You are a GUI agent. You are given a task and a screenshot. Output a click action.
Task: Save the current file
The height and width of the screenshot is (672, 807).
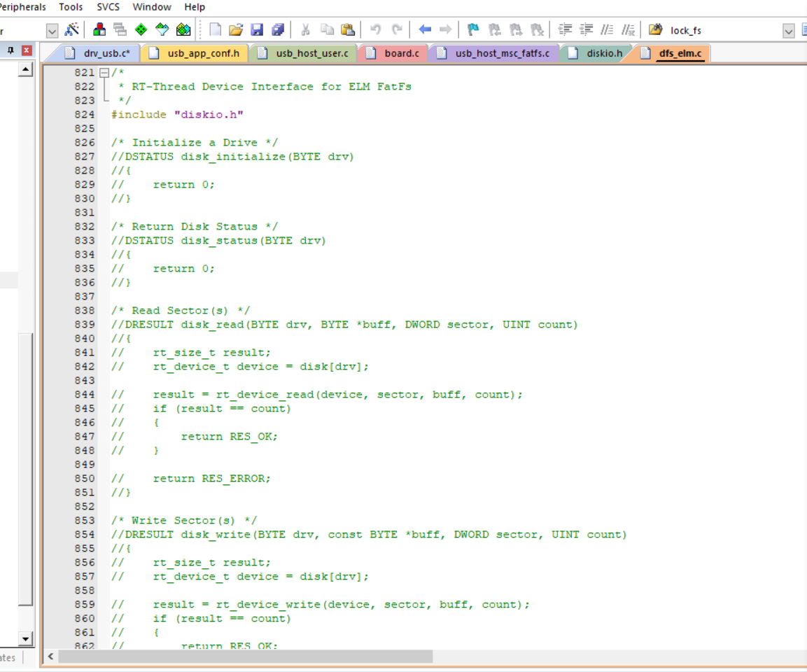[257, 30]
